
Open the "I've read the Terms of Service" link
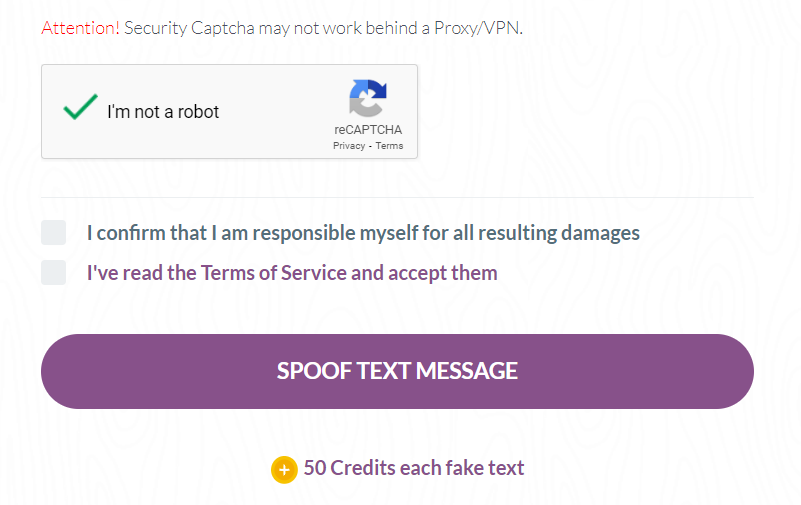click(x=292, y=273)
